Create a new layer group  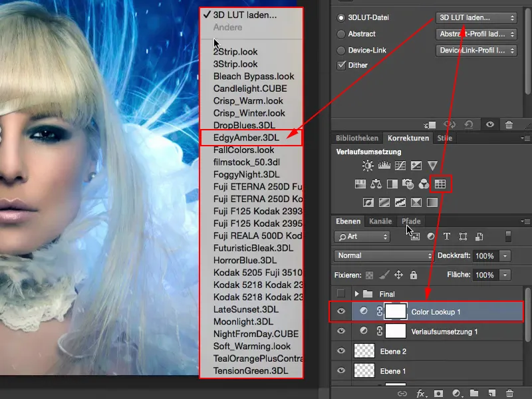click(x=474, y=393)
